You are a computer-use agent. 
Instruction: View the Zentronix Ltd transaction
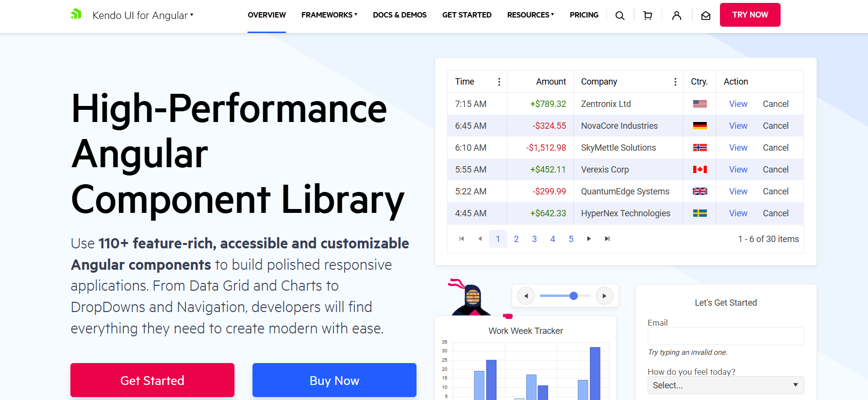(x=738, y=104)
